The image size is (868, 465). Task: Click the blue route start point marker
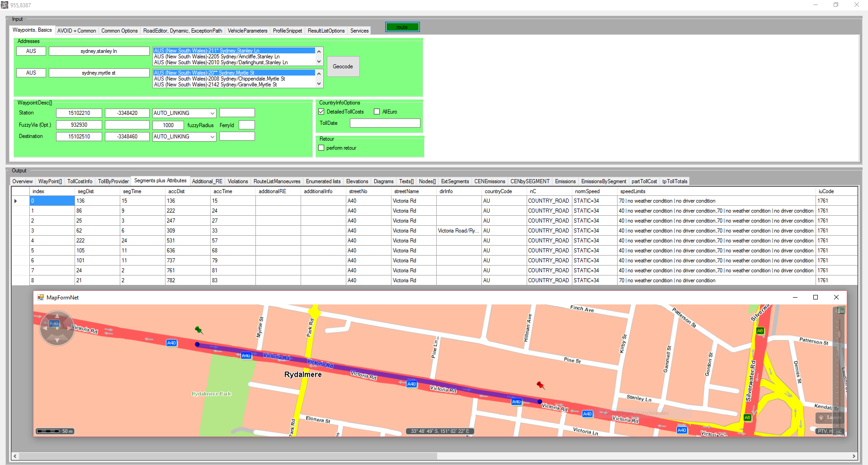197,344
